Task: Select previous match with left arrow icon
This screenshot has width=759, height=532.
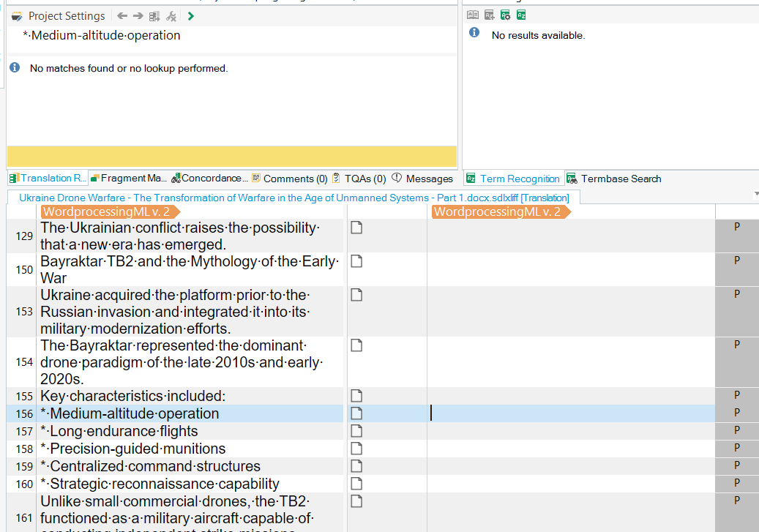Action: pos(122,16)
